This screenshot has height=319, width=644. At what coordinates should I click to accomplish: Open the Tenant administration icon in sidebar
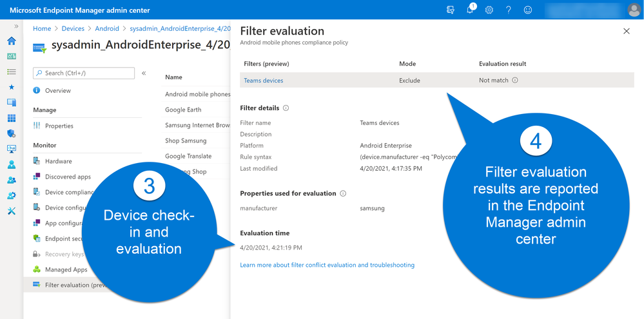coord(12,195)
